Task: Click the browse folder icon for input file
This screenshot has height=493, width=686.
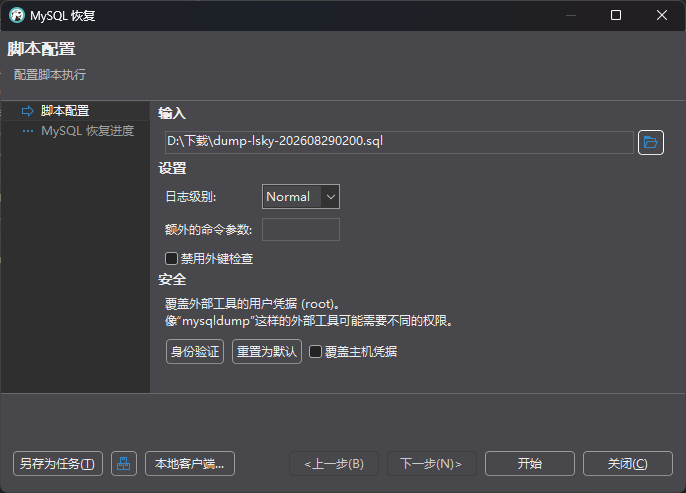Action: 651,143
